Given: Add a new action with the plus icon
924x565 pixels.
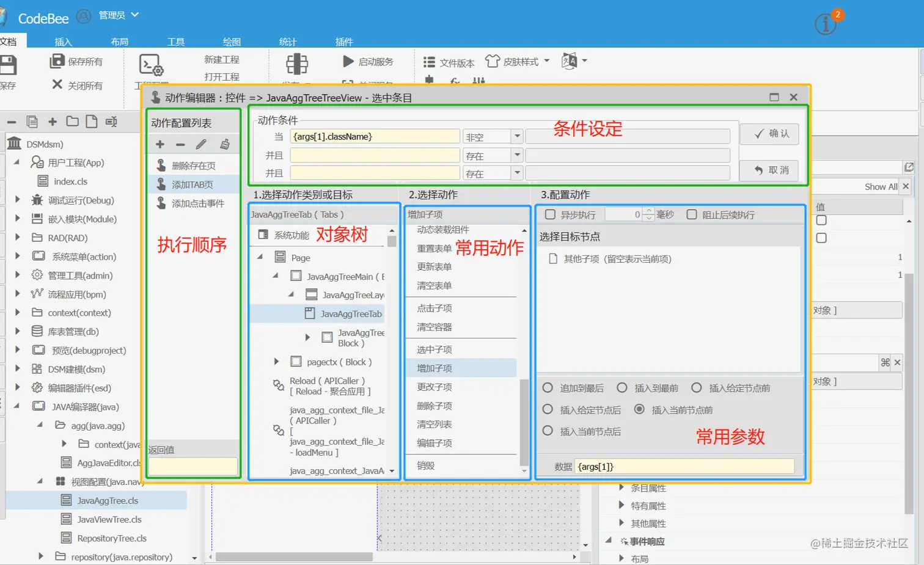Looking at the screenshot, I should 160,144.
